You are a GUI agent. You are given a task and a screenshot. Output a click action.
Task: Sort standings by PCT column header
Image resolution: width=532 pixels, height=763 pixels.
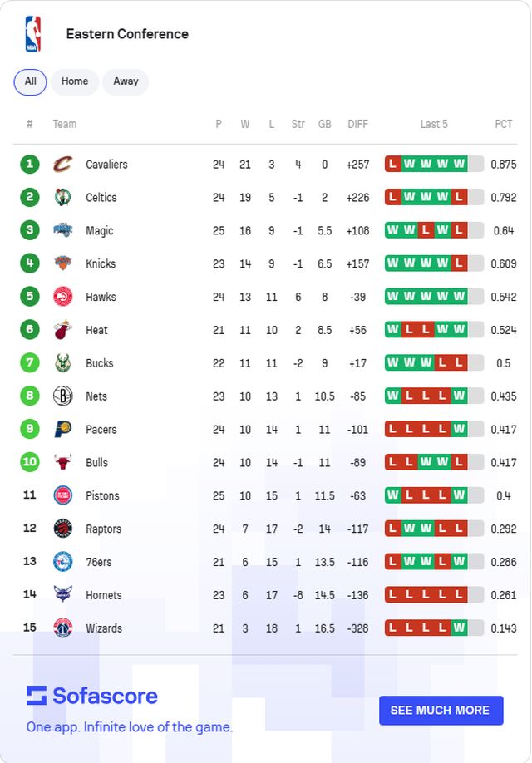click(x=504, y=124)
